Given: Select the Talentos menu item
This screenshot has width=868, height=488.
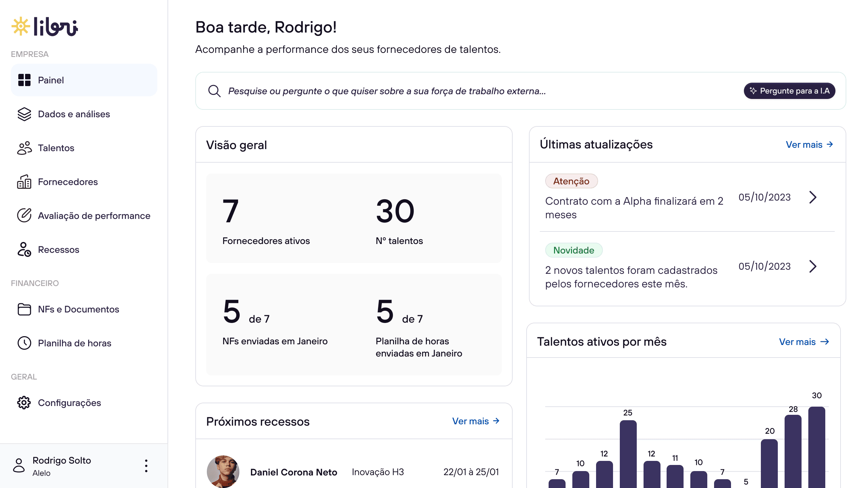Looking at the screenshot, I should [56, 148].
